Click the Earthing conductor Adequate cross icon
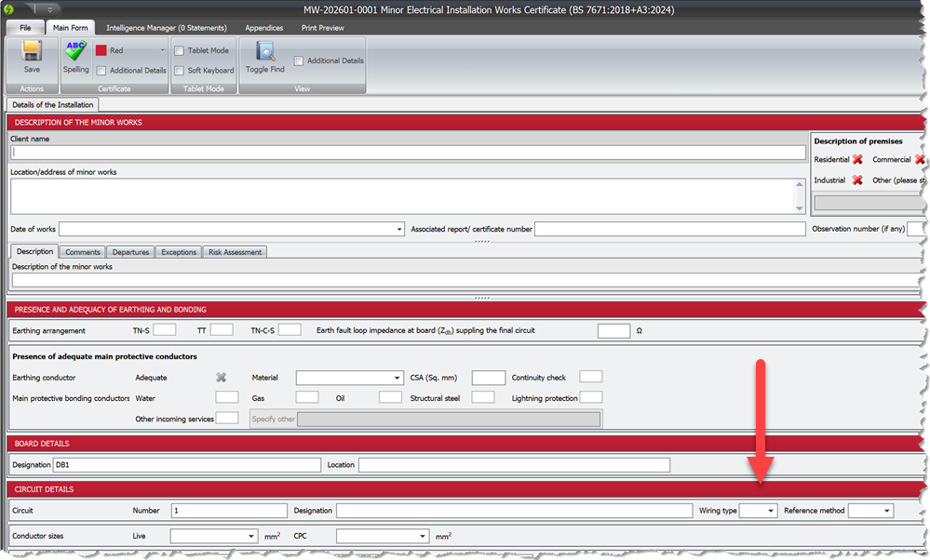Screen dimensions: 930x560 tap(221, 377)
